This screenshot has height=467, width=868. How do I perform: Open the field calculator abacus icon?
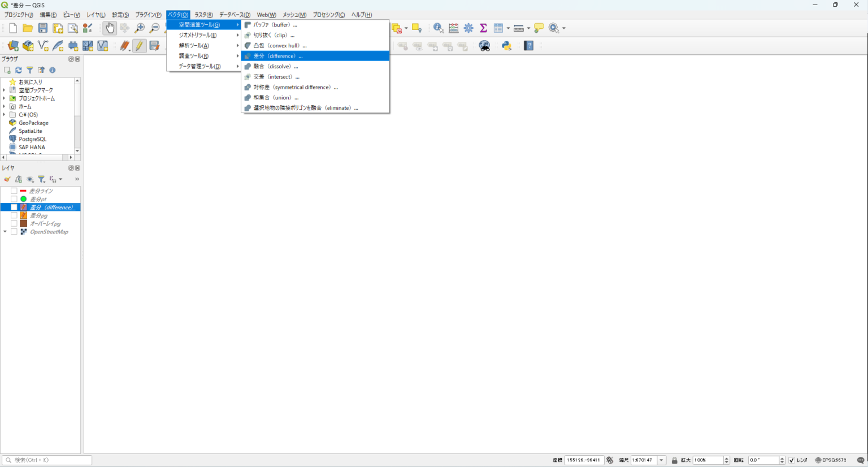(x=453, y=28)
